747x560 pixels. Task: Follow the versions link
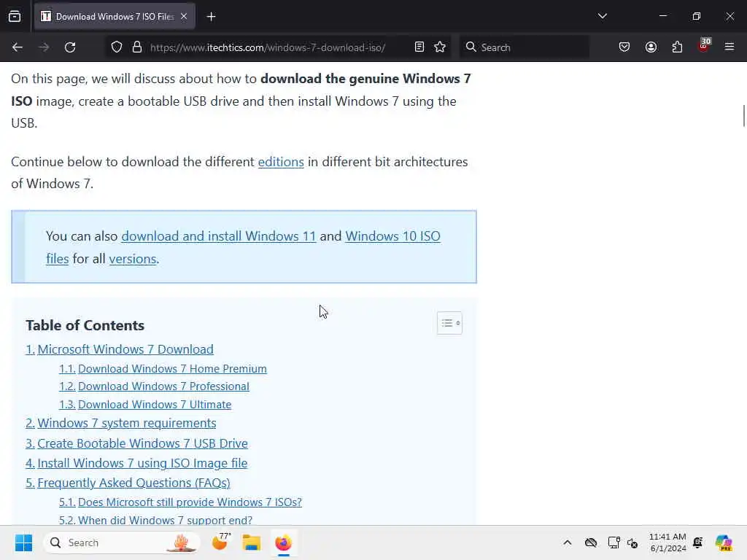click(x=133, y=259)
